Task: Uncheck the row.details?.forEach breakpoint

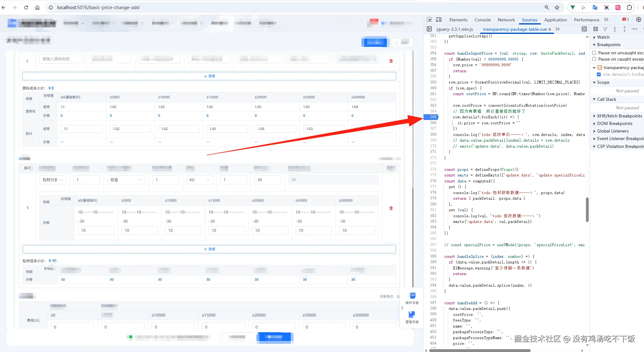Action: [599, 74]
